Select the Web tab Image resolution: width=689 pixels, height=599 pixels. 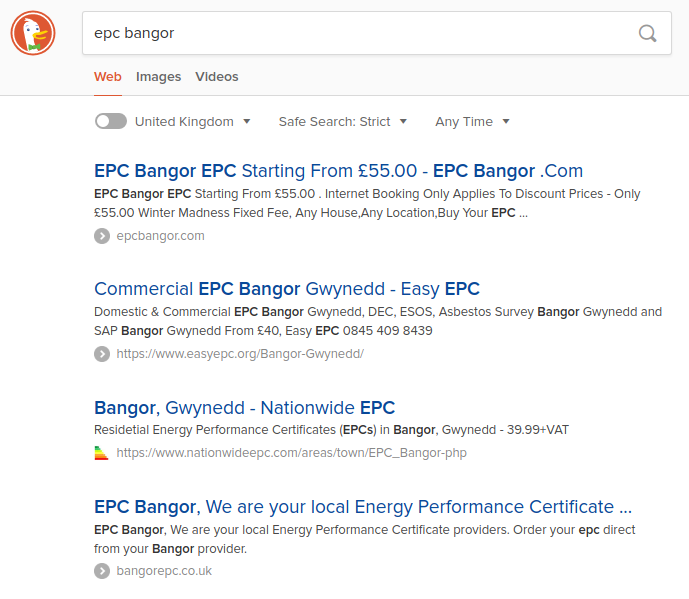coord(108,77)
